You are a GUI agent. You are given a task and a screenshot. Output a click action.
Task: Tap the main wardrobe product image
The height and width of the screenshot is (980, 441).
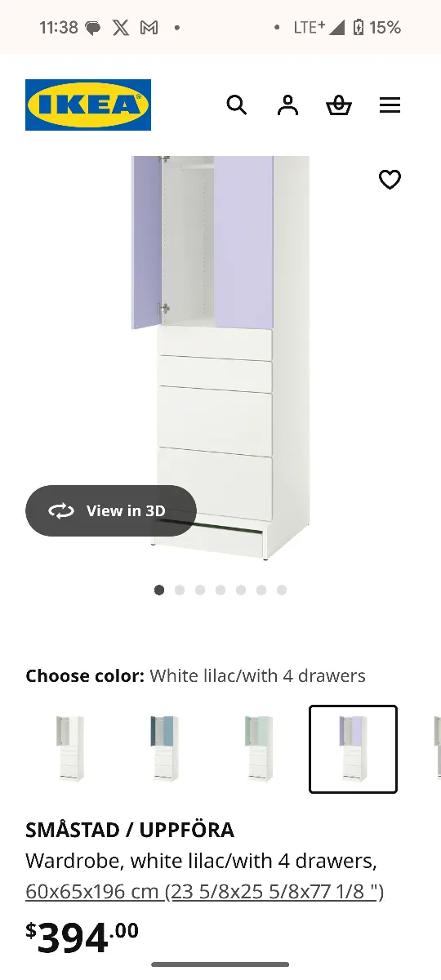click(x=220, y=358)
